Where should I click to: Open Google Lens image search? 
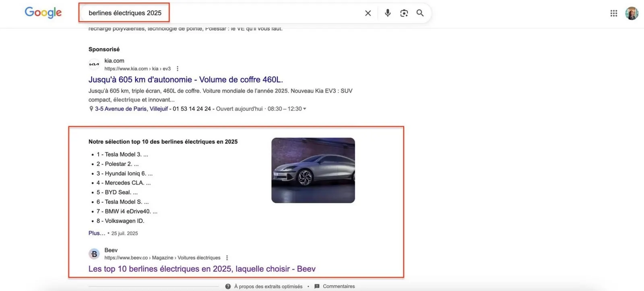tap(404, 13)
